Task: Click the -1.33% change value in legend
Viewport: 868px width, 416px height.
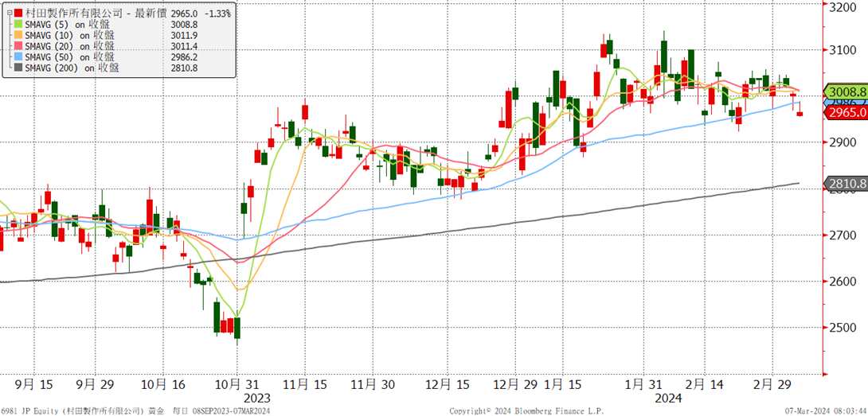Action: coord(217,13)
